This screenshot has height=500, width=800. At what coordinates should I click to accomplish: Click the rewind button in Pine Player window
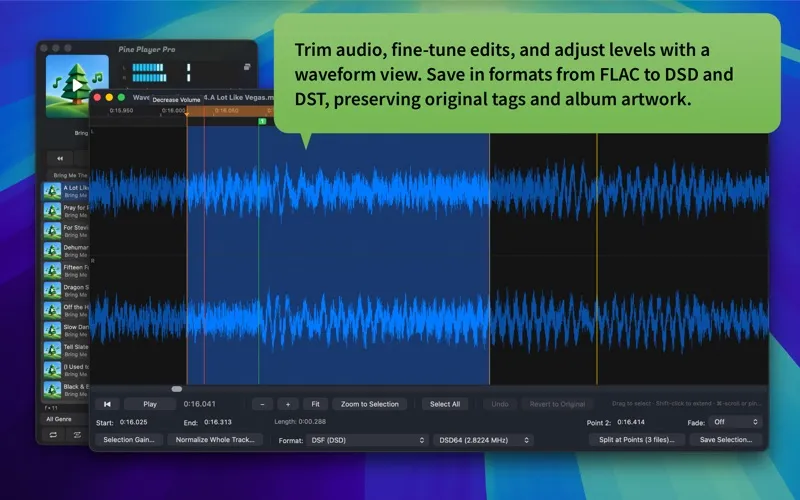(60, 159)
